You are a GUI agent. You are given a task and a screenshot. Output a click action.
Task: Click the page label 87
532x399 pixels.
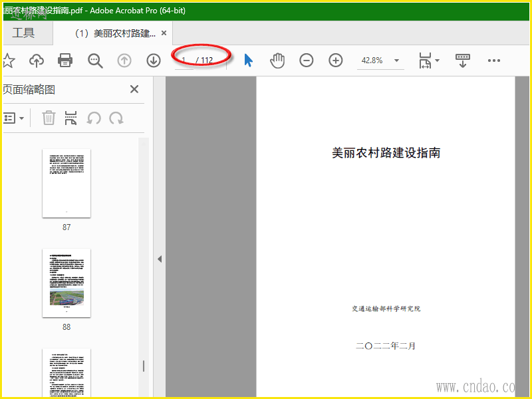point(66,227)
